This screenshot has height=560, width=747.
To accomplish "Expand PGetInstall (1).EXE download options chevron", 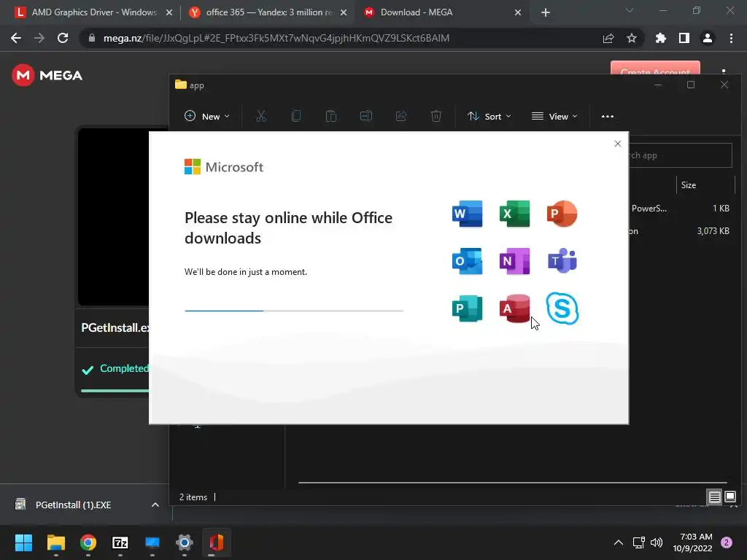I will click(x=155, y=505).
